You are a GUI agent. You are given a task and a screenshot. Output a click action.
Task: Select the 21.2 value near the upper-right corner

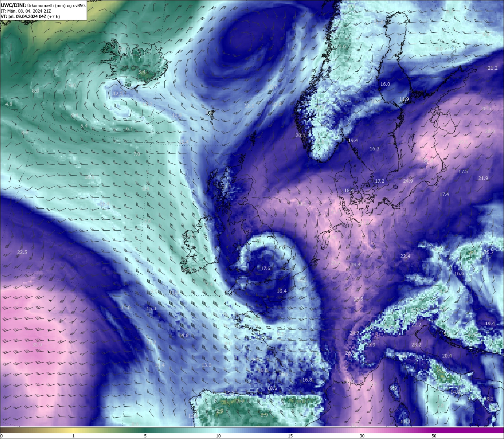click(x=493, y=68)
